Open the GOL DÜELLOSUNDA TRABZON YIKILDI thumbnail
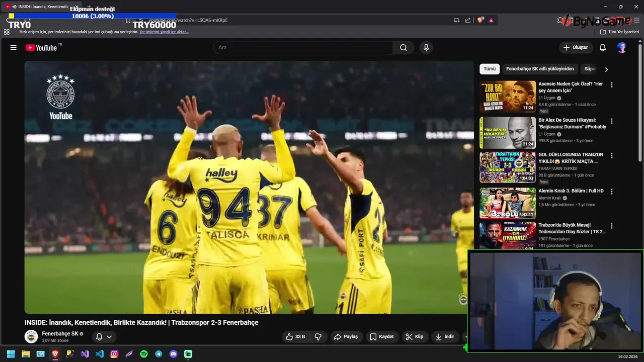 [x=508, y=167]
